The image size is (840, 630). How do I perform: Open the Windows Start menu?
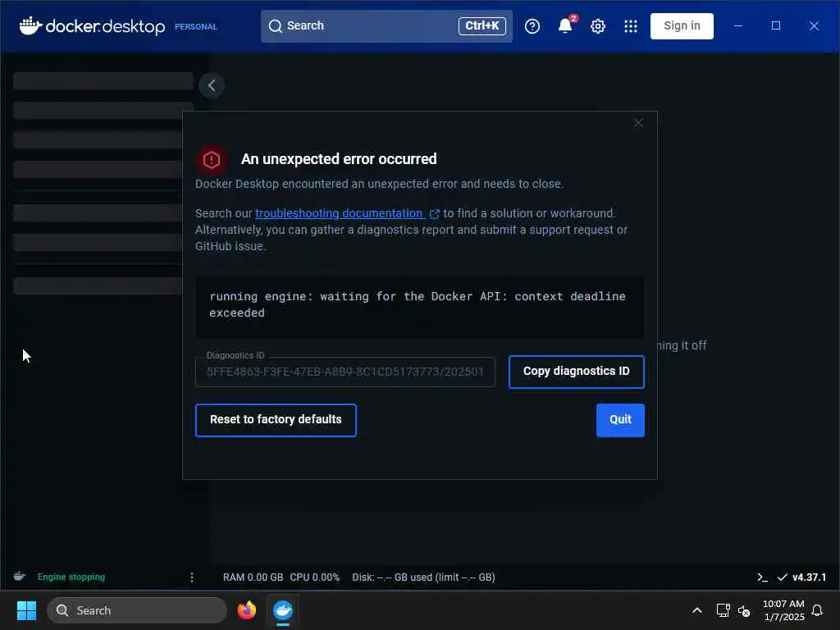coord(26,610)
